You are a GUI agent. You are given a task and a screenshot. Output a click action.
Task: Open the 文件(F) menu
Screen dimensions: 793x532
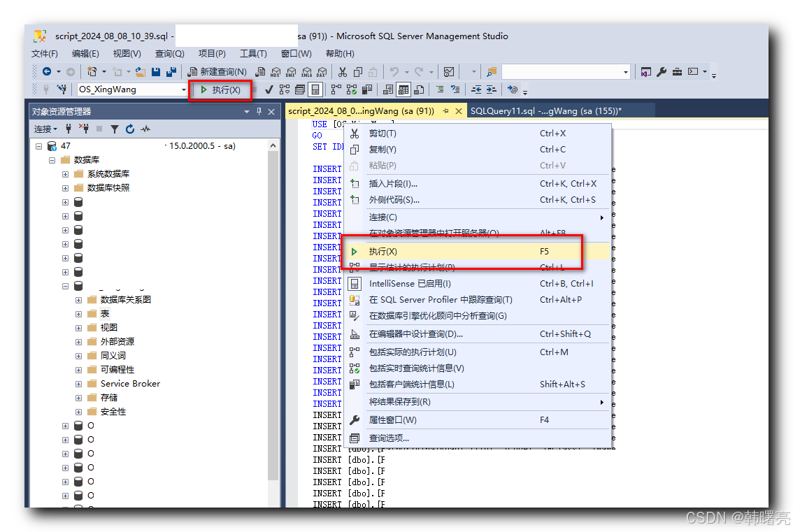[45, 54]
